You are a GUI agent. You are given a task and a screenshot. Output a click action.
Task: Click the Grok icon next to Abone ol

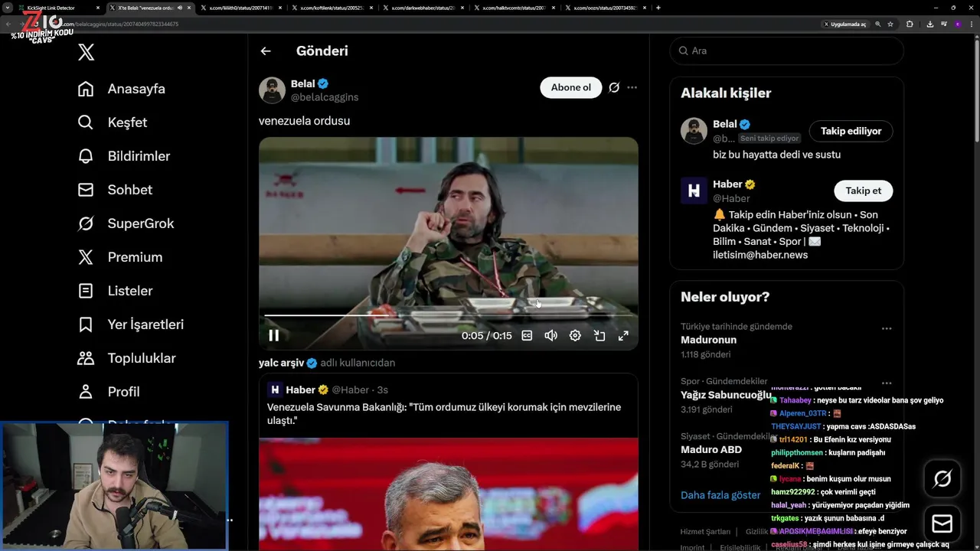click(x=614, y=87)
